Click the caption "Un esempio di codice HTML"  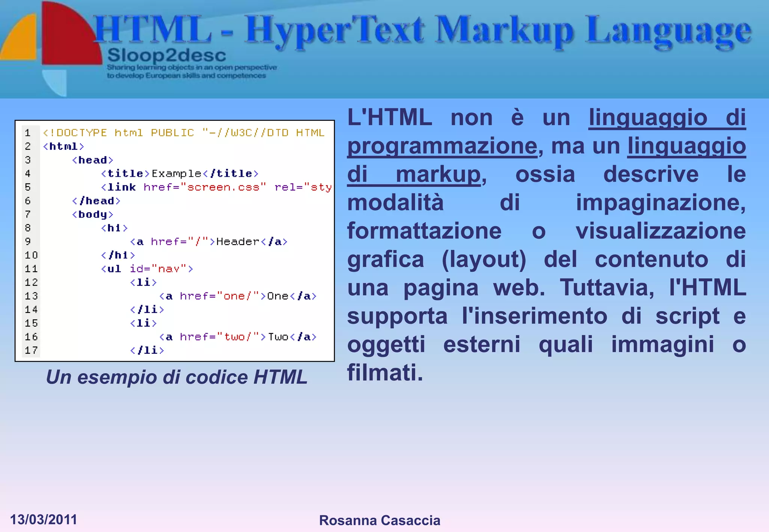click(176, 377)
